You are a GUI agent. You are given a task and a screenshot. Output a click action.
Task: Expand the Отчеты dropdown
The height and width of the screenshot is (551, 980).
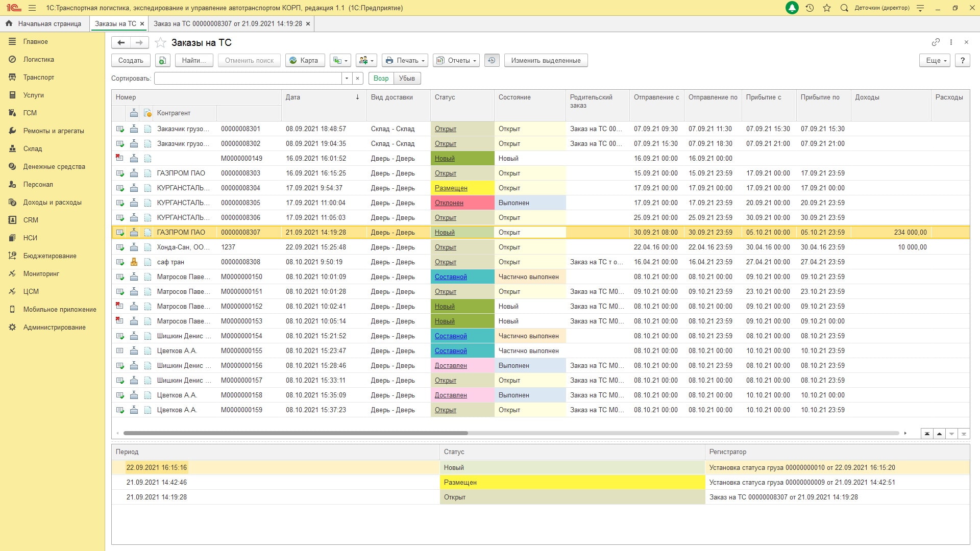pos(456,60)
